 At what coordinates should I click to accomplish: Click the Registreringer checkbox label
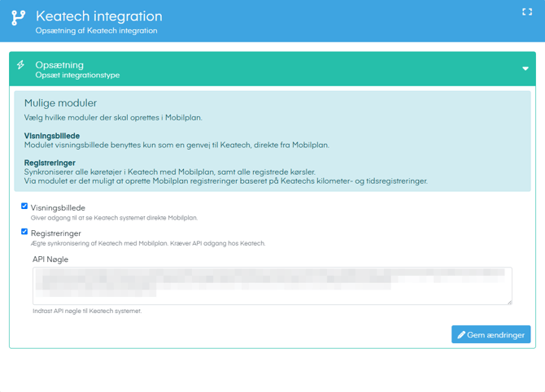pyautogui.click(x=56, y=233)
